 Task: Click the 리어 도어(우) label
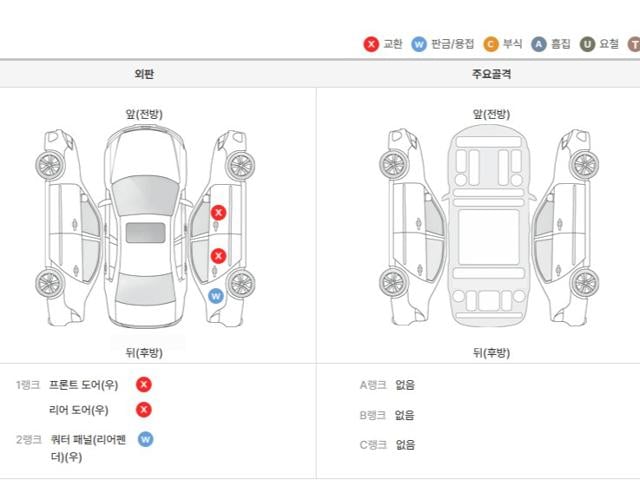tap(78, 410)
